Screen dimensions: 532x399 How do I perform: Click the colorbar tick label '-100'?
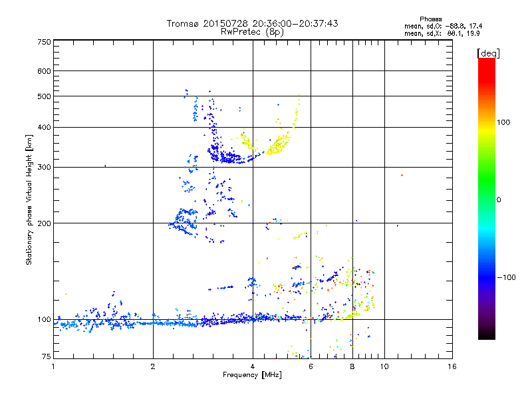(x=507, y=277)
